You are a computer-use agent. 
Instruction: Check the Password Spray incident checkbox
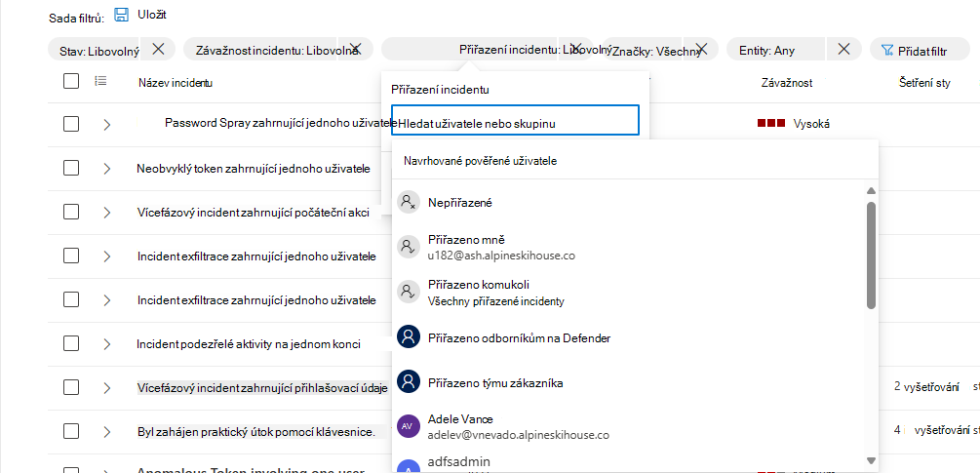(71, 124)
